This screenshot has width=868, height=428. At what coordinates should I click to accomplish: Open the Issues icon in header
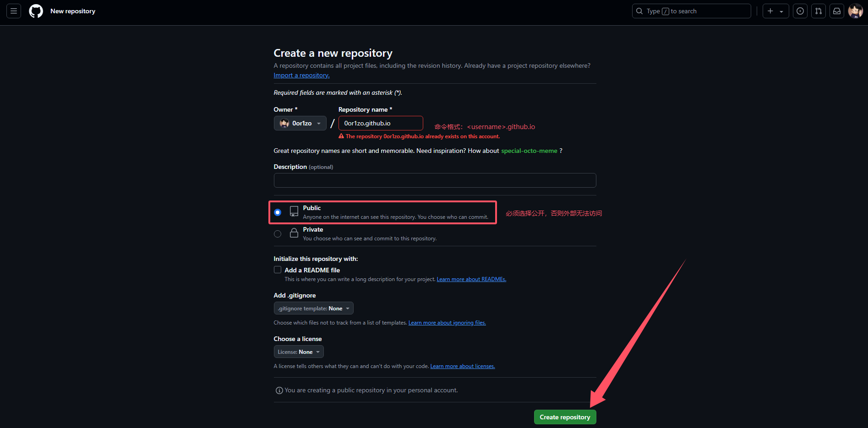point(800,11)
